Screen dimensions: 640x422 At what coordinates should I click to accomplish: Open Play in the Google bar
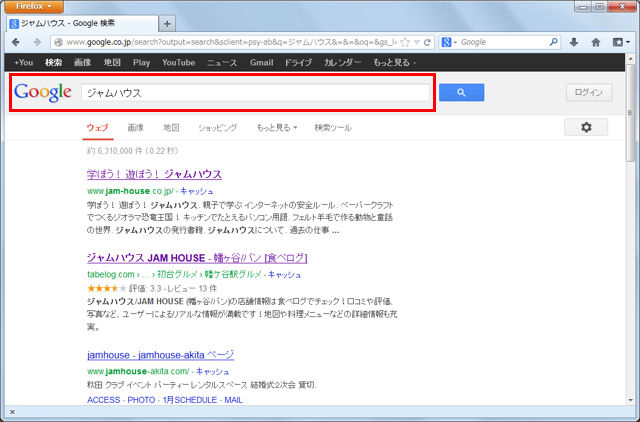click(x=141, y=63)
